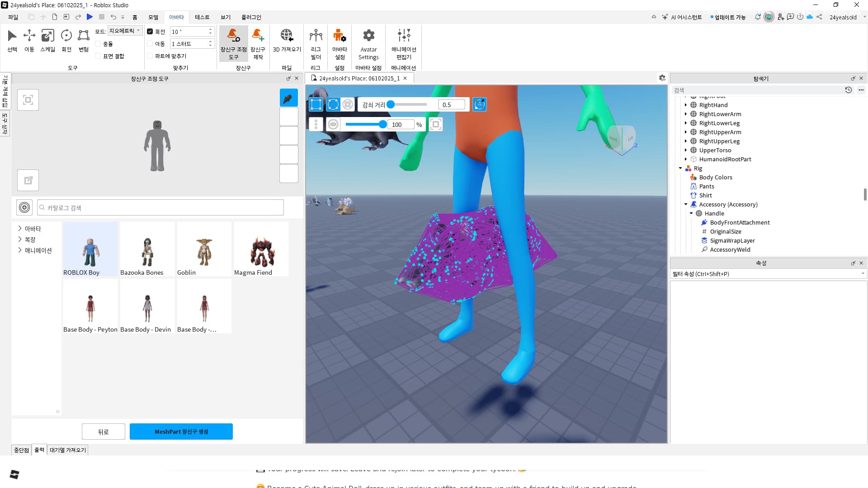Click the viewport settings gear icon

[x=662, y=78]
